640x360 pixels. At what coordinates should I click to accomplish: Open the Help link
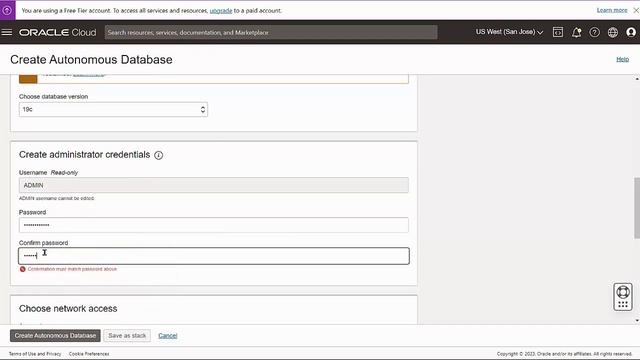(622, 59)
